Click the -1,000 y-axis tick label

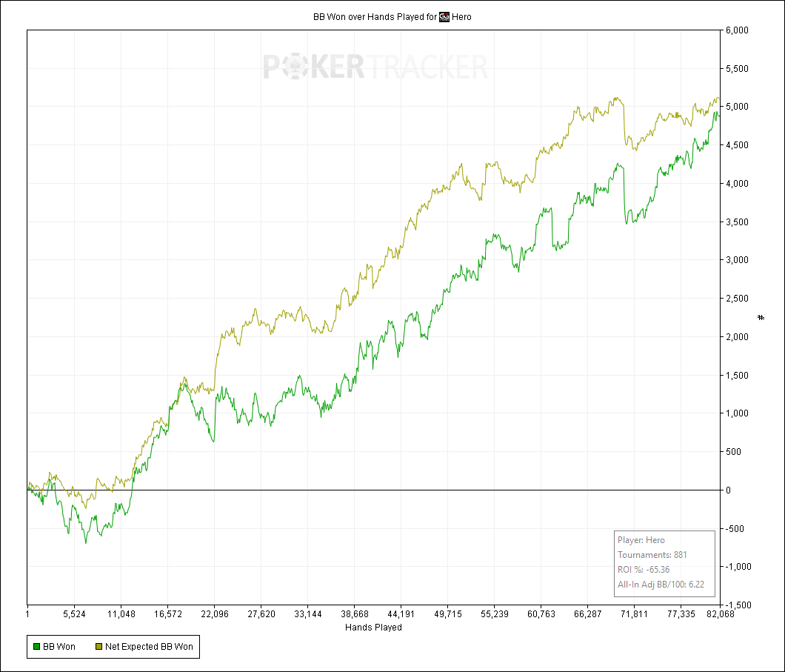tap(738, 566)
